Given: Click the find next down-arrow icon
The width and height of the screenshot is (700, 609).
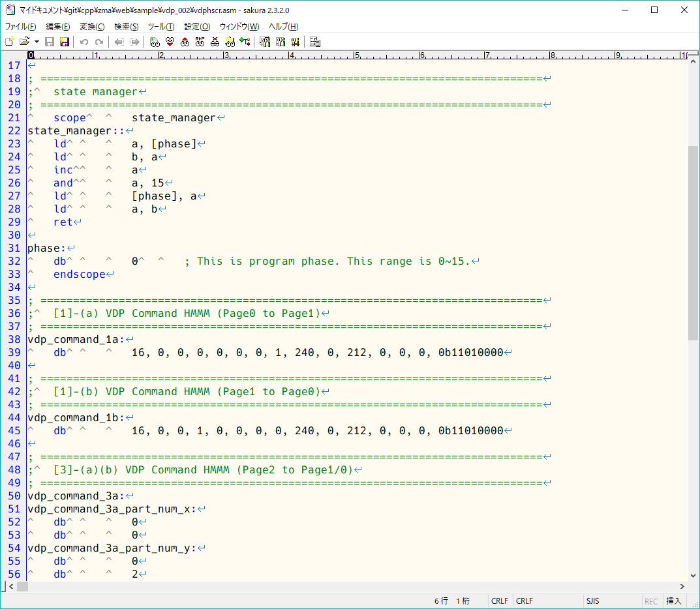Looking at the screenshot, I should click(170, 42).
